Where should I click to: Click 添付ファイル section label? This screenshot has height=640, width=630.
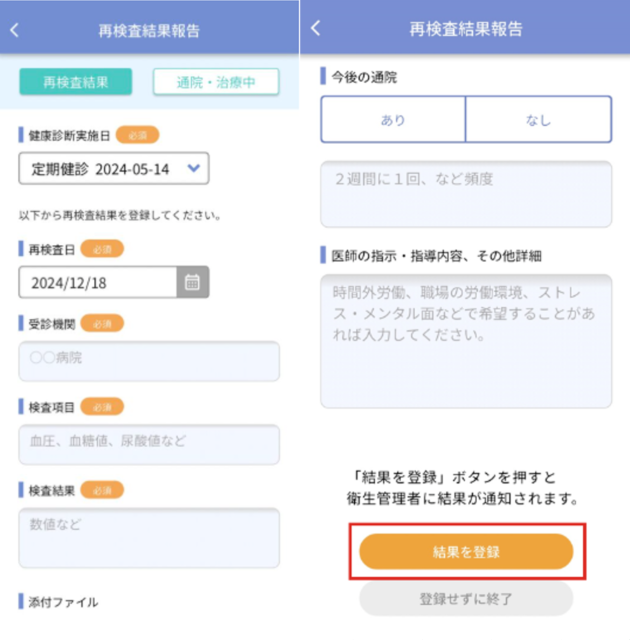point(63,602)
